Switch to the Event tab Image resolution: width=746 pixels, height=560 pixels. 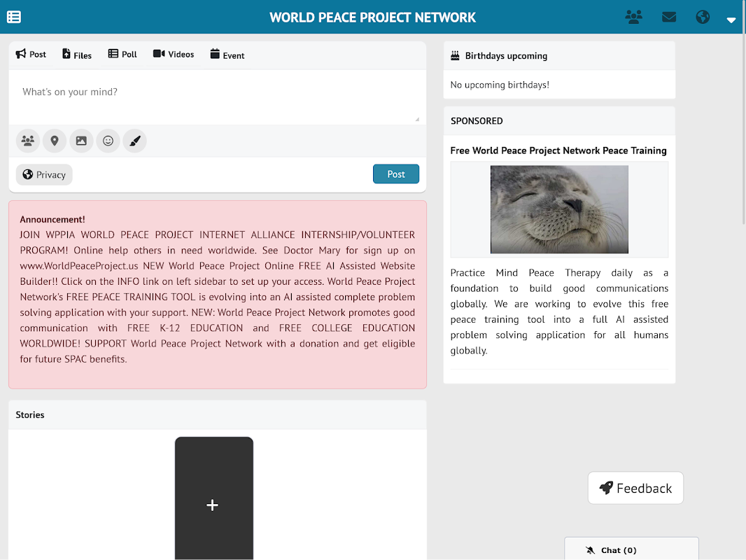(227, 55)
